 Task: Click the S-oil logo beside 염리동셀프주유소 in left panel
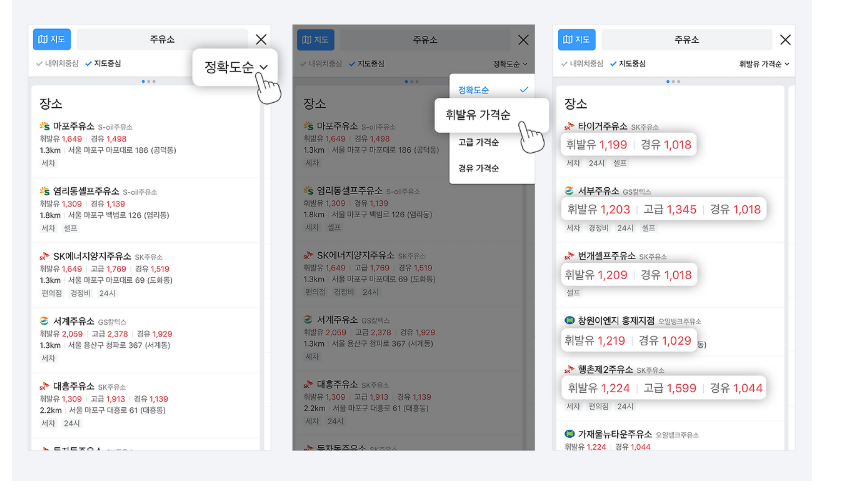pyautogui.click(x=44, y=191)
